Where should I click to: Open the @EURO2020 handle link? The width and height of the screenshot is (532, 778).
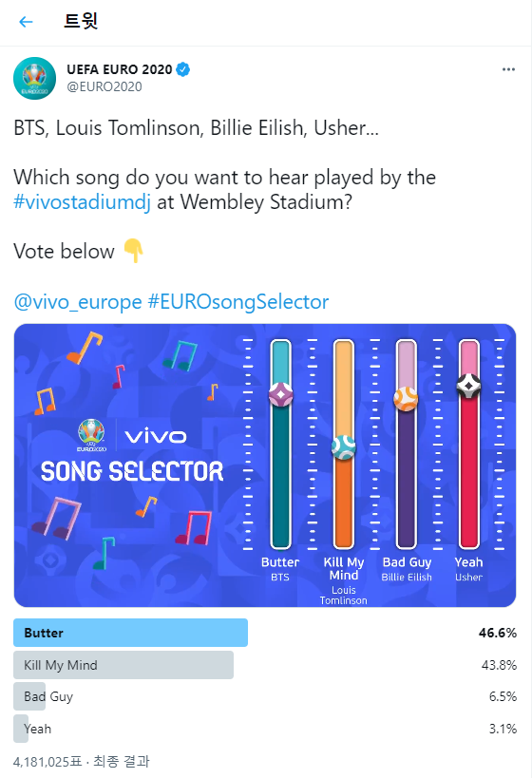coord(104,86)
